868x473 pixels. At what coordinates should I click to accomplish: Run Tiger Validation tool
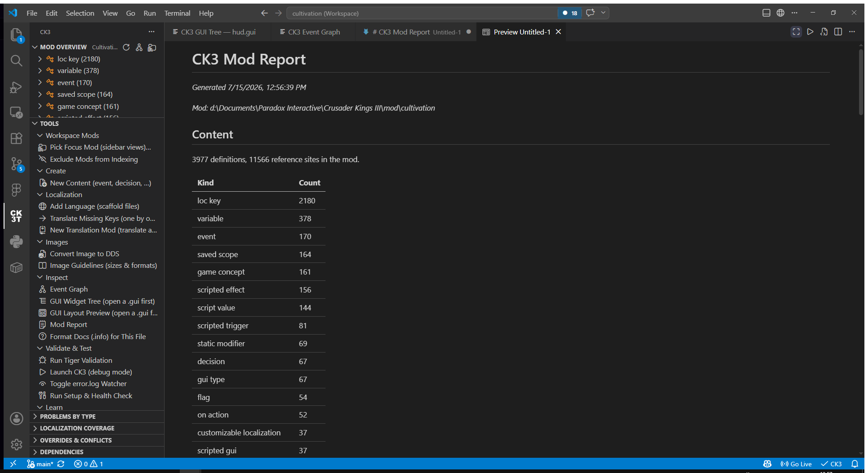click(81, 360)
